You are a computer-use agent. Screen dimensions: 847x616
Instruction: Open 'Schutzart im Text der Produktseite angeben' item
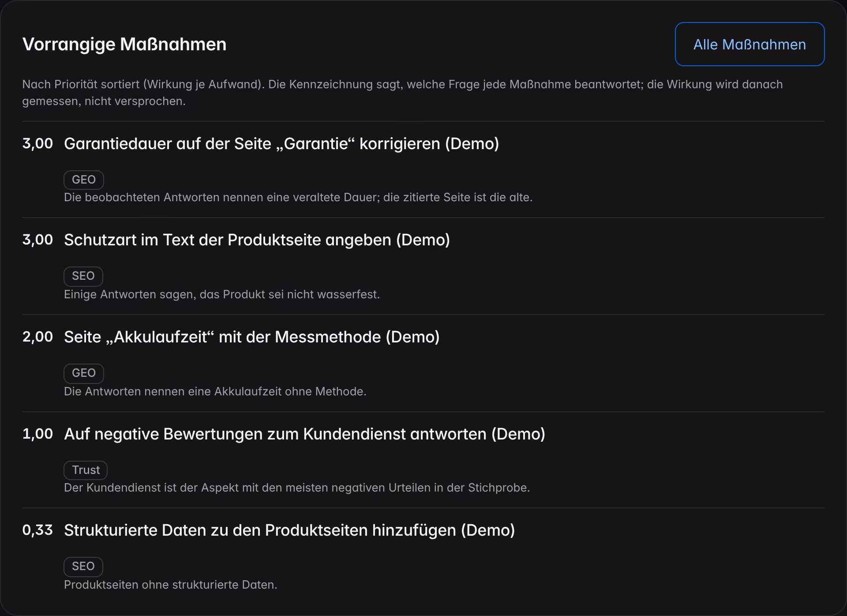tap(257, 240)
